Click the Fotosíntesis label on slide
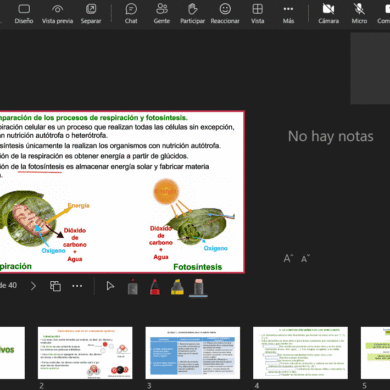Screen dimensions: 390x390 (197, 267)
